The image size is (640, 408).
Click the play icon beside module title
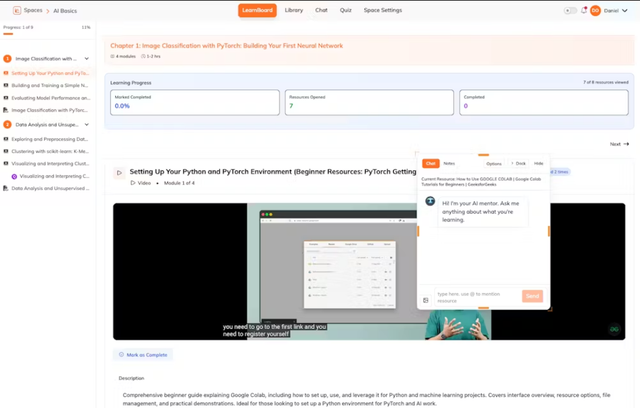coord(119,173)
